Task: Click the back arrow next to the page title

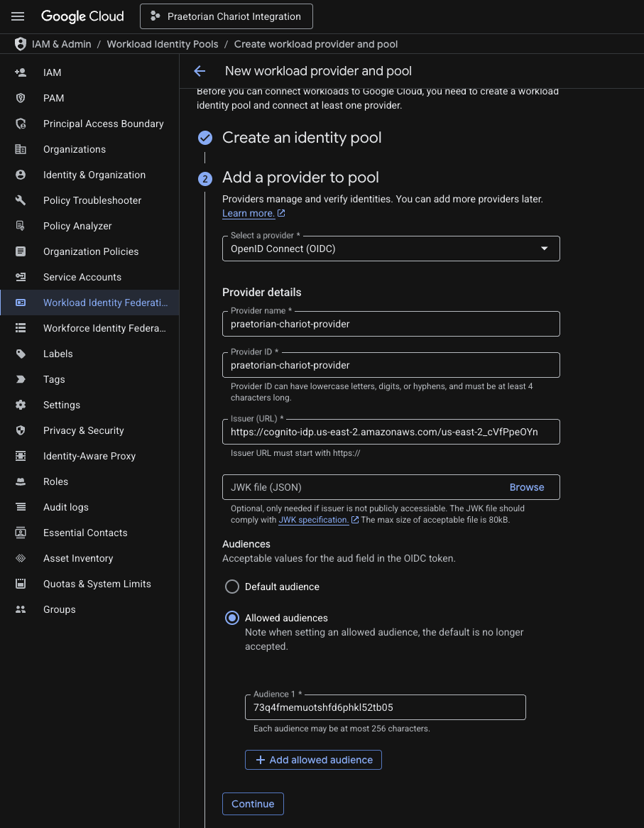Action: (200, 71)
